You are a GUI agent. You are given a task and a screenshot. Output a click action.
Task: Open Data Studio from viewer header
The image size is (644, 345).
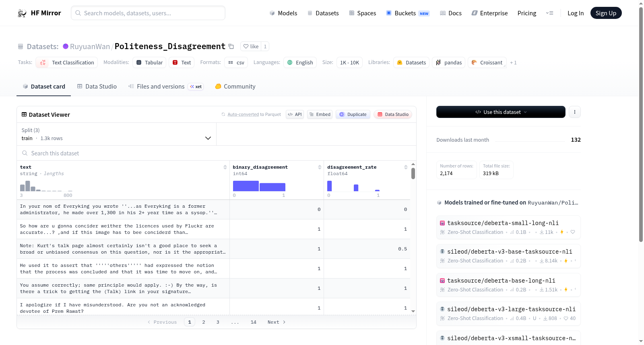(x=393, y=114)
